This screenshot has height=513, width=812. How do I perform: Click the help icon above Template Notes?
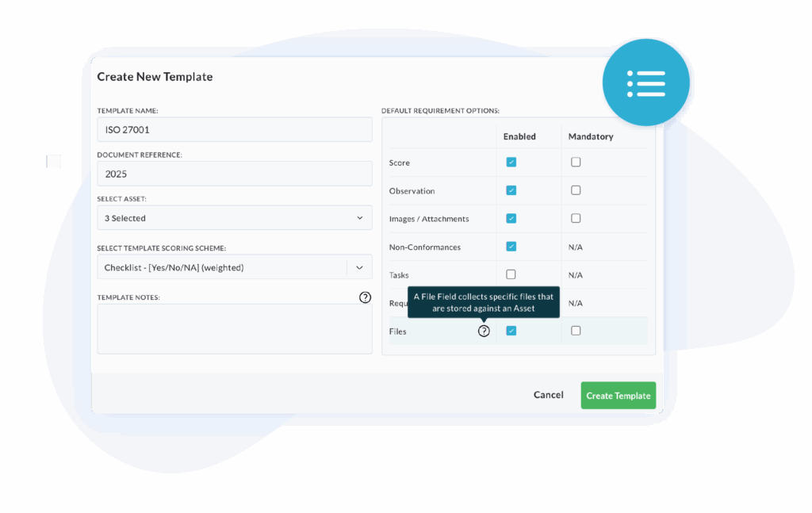365,297
